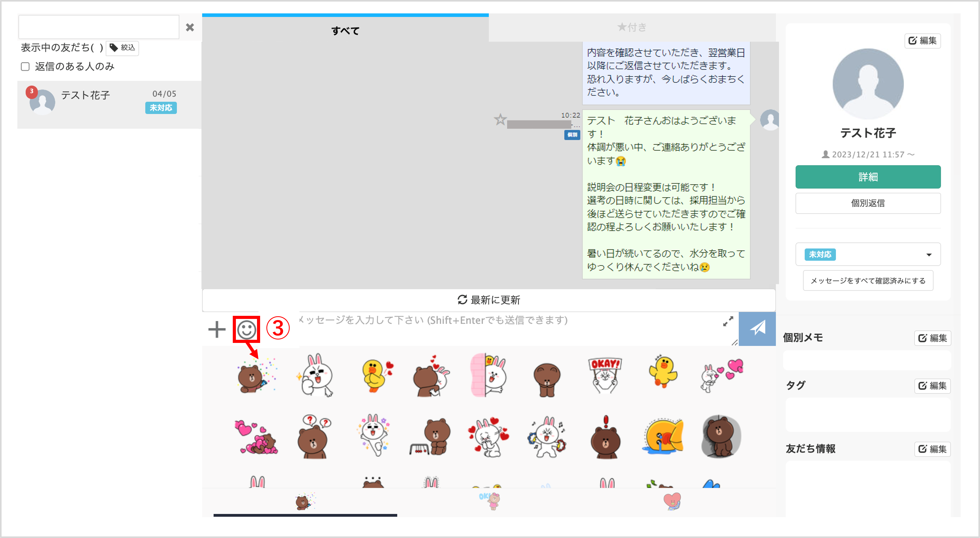
Task: Open the 未対応 status dropdown
Action: (x=868, y=254)
